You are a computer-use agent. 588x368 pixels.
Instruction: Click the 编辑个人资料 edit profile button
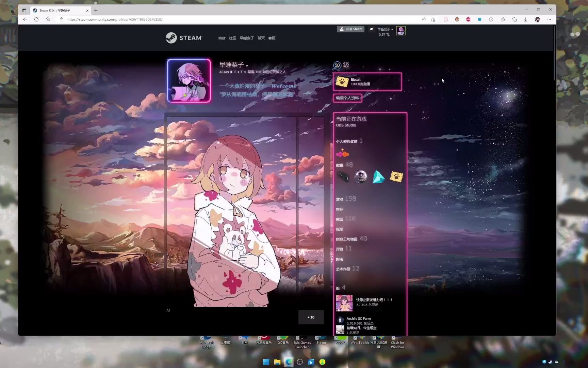tap(347, 98)
